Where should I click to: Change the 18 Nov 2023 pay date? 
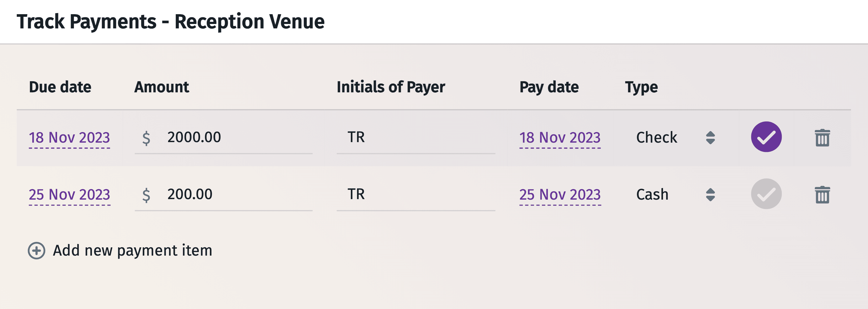pos(560,138)
